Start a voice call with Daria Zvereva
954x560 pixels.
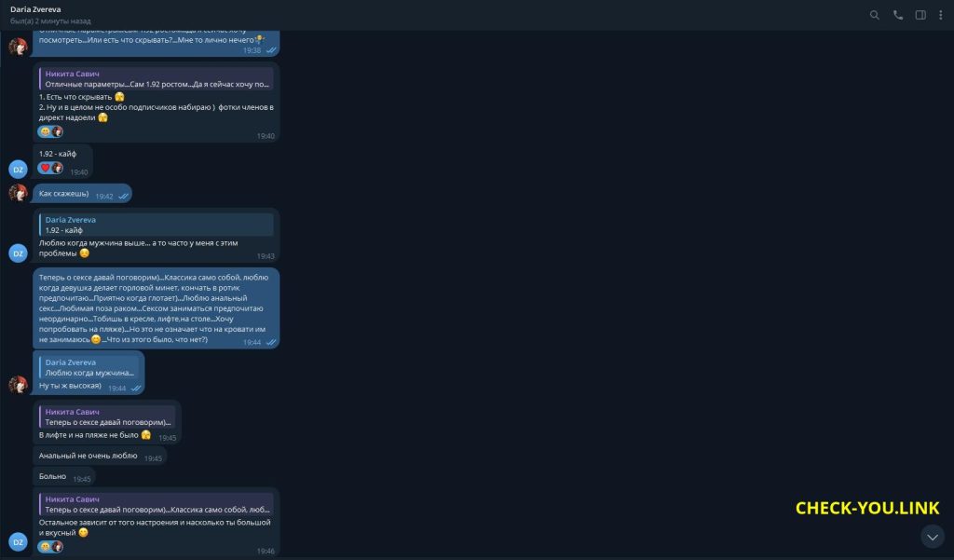click(898, 15)
